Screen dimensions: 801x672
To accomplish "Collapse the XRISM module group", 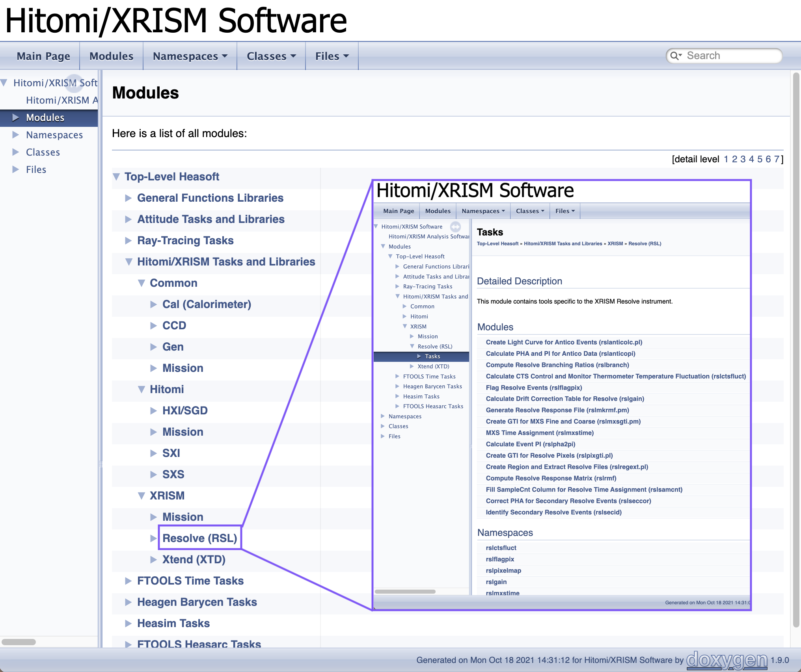I will click(142, 496).
